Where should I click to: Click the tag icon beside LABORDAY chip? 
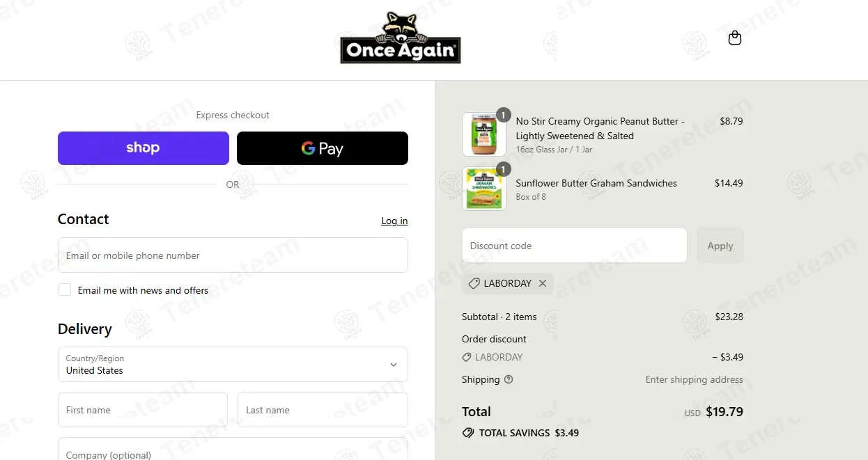click(474, 283)
